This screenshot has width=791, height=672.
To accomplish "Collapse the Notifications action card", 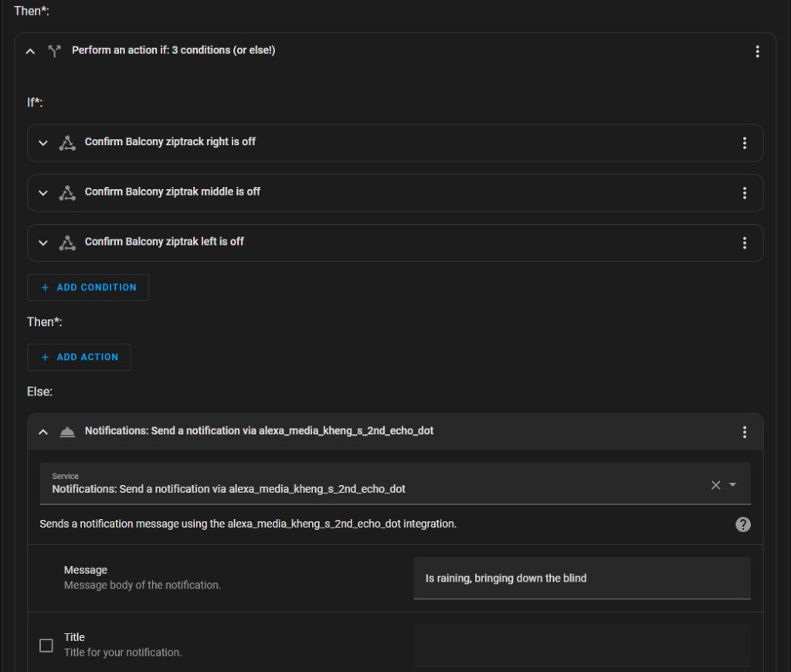I will [43, 432].
